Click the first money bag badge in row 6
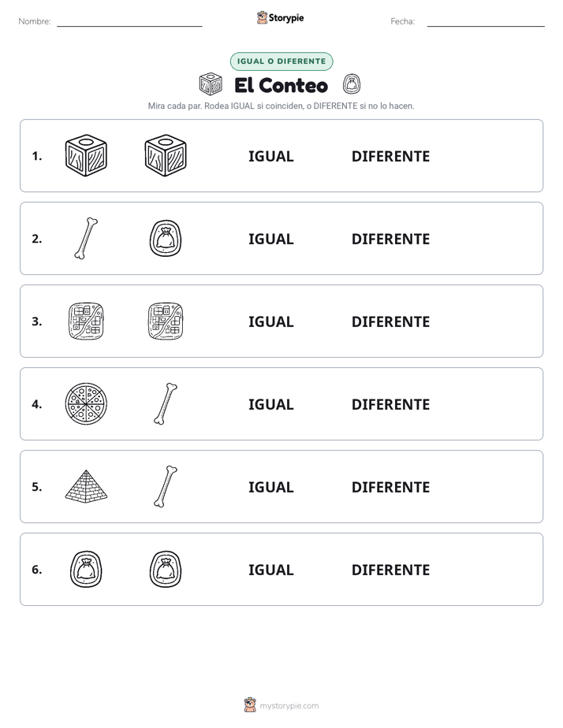Viewport: 563px width, 728px height. tap(86, 569)
